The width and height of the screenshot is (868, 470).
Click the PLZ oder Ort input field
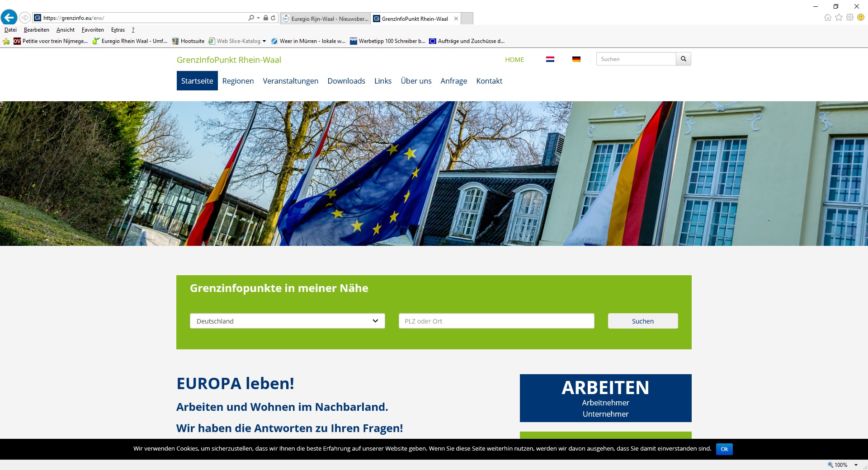pos(496,321)
